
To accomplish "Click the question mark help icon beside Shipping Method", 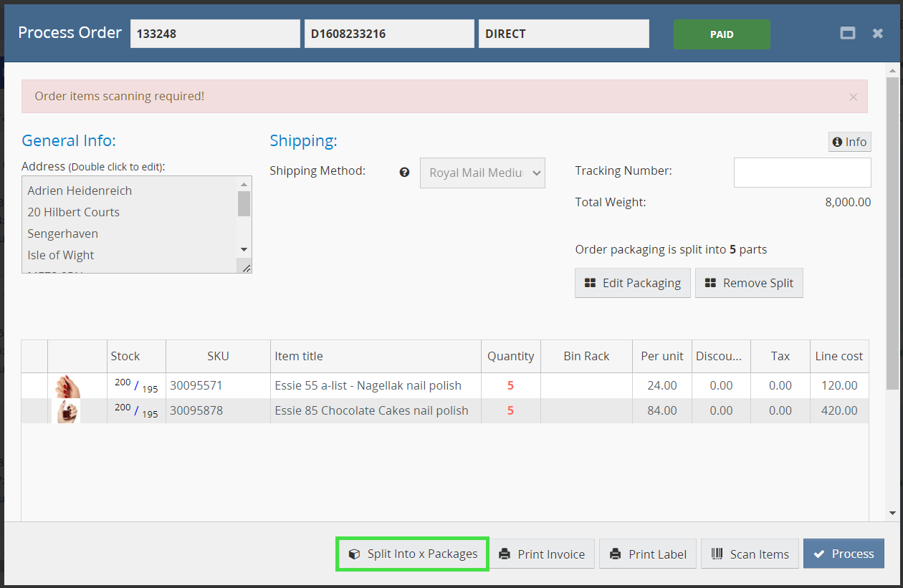I will click(404, 172).
